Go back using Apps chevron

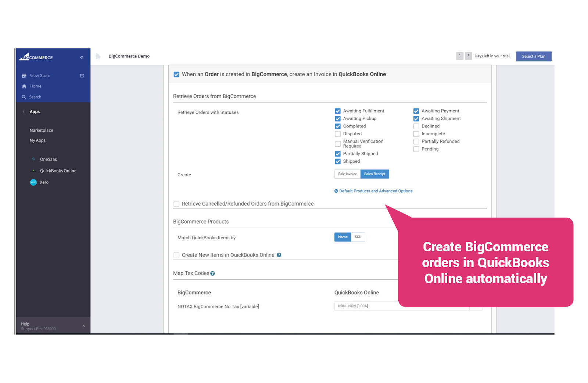coord(24,112)
